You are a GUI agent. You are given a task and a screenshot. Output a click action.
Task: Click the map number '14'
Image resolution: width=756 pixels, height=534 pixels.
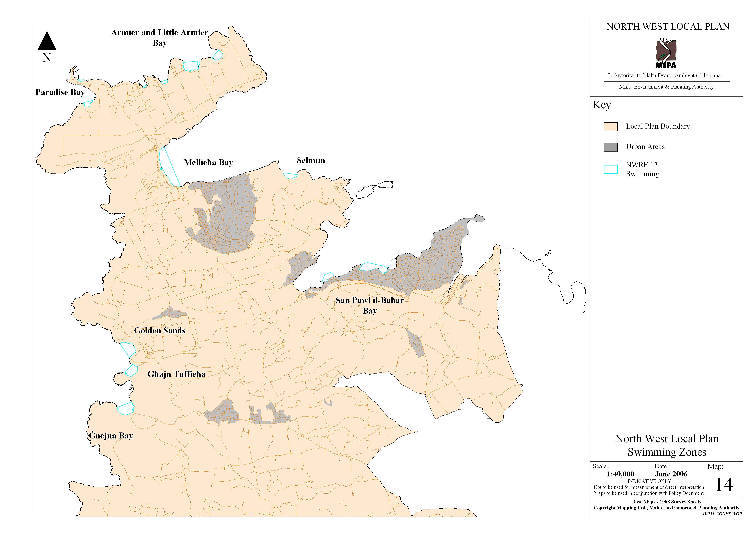click(x=724, y=485)
